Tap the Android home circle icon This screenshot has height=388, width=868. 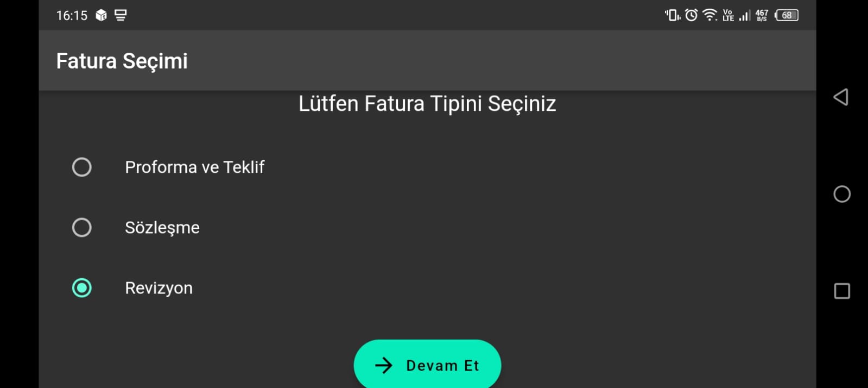(842, 194)
